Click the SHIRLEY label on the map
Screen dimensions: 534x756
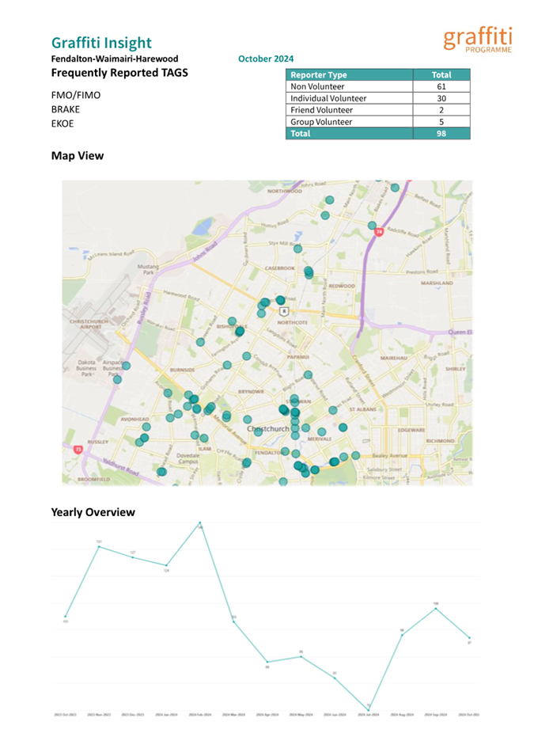[456, 369]
